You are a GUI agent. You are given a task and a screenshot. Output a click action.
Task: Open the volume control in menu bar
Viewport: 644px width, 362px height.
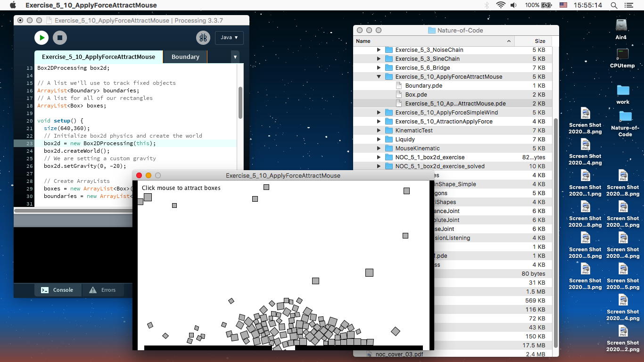[514, 5]
